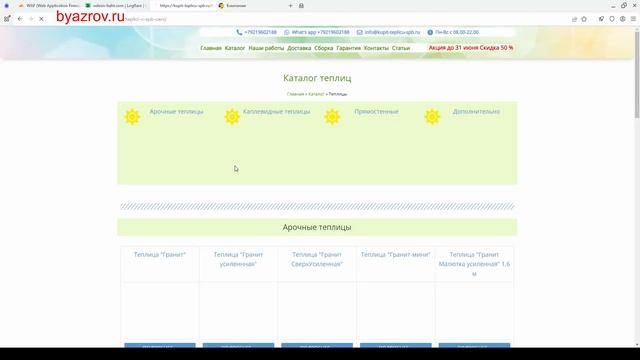Screen dimensions: 640x360
Task: Open a new browser tab
Action: pyautogui.click(x=291, y=6)
